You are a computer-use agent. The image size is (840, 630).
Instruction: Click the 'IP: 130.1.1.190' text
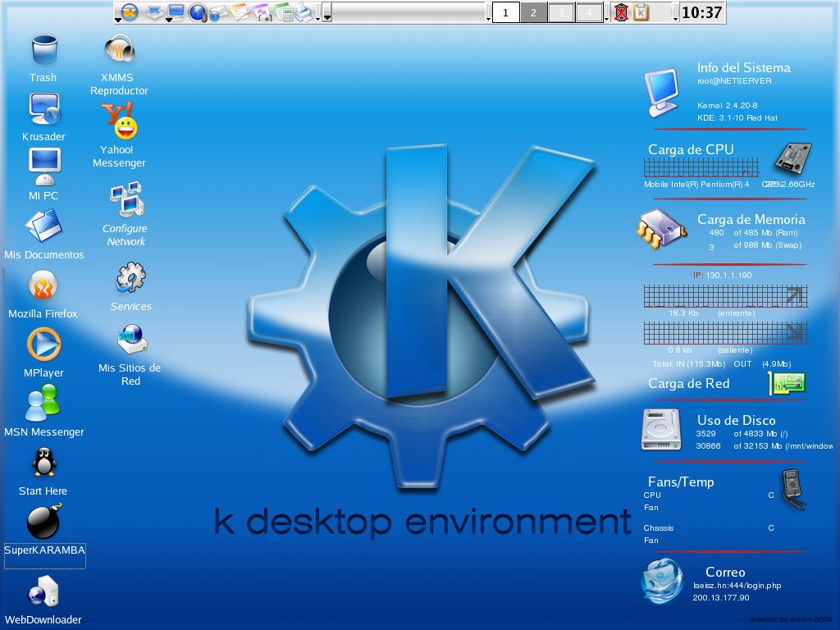(722, 275)
